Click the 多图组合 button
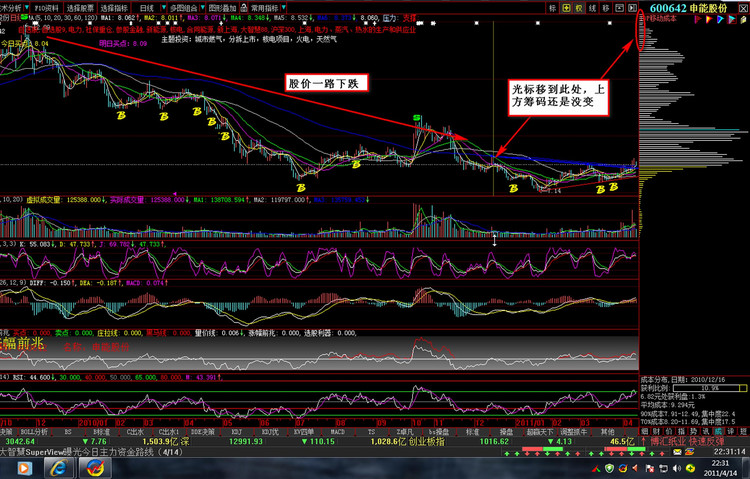Screen dimensions: 750x479 pyautogui.click(x=184, y=8)
